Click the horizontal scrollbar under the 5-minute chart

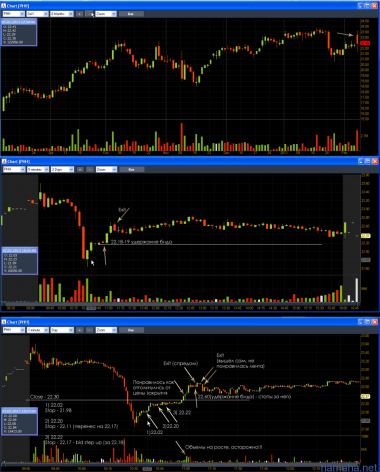click(180, 304)
